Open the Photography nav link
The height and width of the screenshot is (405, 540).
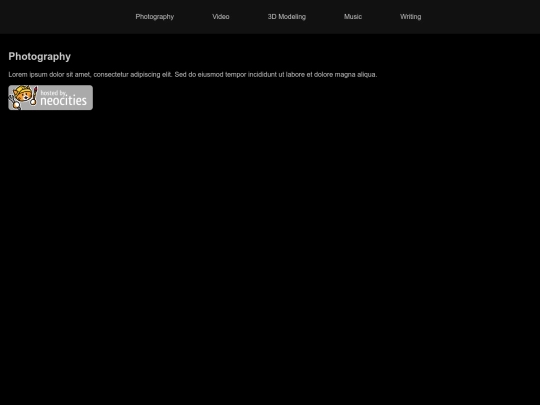click(154, 17)
